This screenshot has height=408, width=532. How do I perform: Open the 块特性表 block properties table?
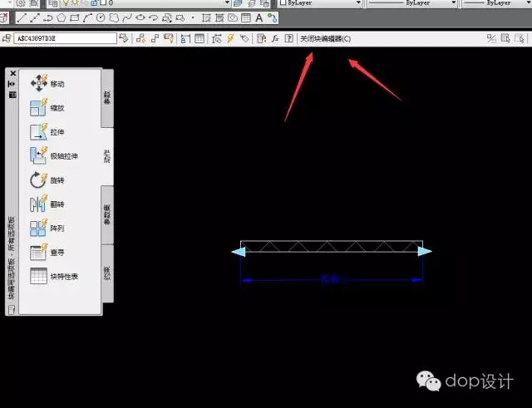coord(41,277)
